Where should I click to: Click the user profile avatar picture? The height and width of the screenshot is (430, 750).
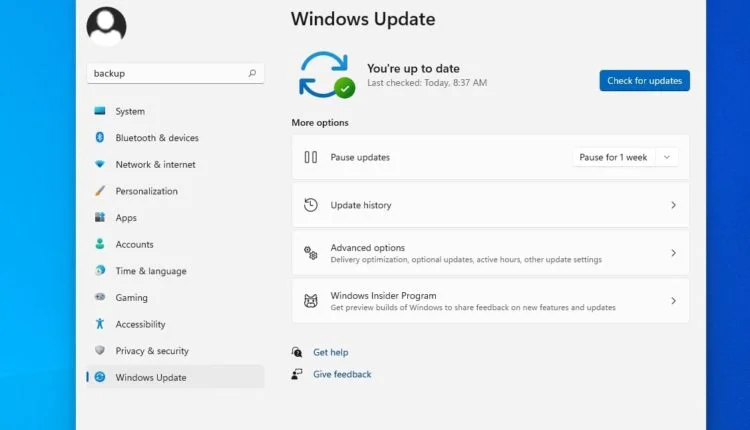point(106,26)
